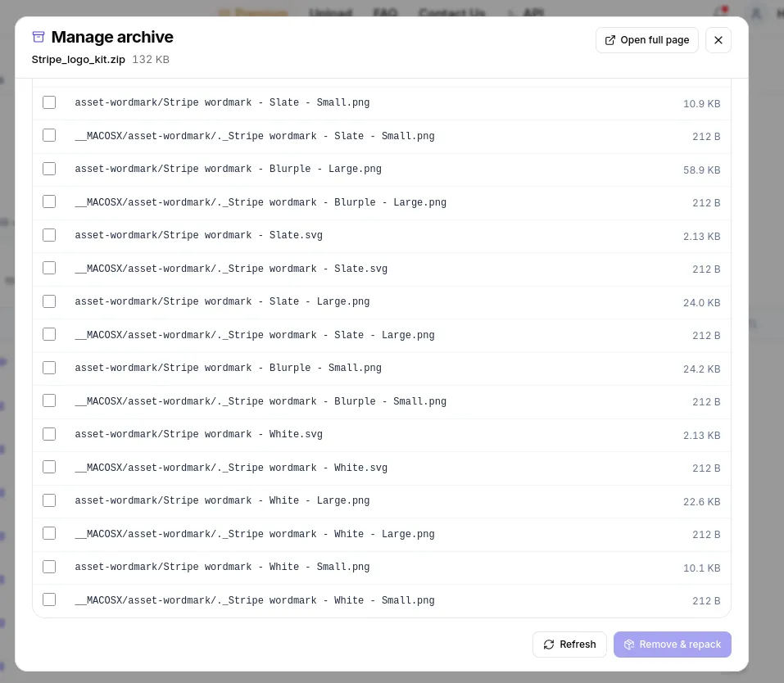The height and width of the screenshot is (683, 784).
Task: Click the external-link icon in Open full page
Action: click(610, 40)
